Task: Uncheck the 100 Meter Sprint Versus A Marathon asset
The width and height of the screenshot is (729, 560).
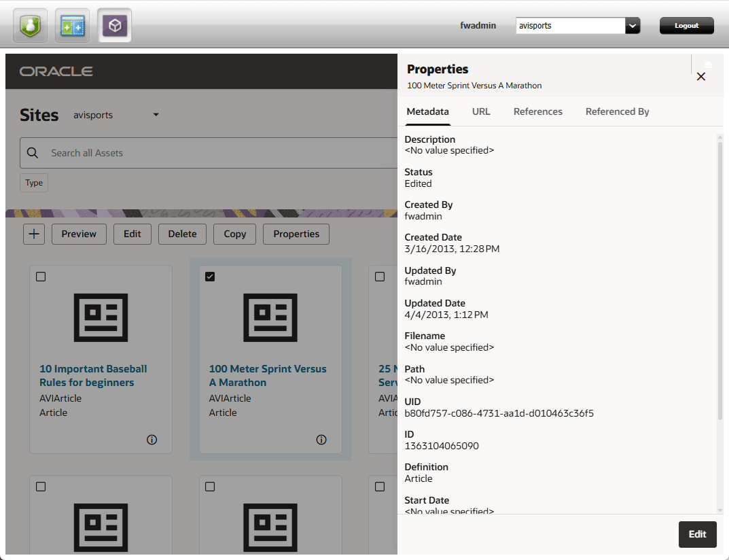Action: pos(210,276)
